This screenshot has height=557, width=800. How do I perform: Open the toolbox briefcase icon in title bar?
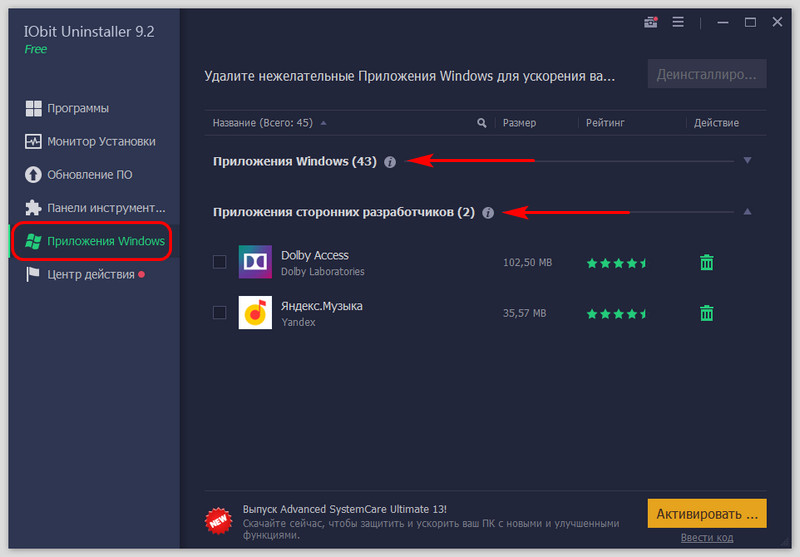651,22
